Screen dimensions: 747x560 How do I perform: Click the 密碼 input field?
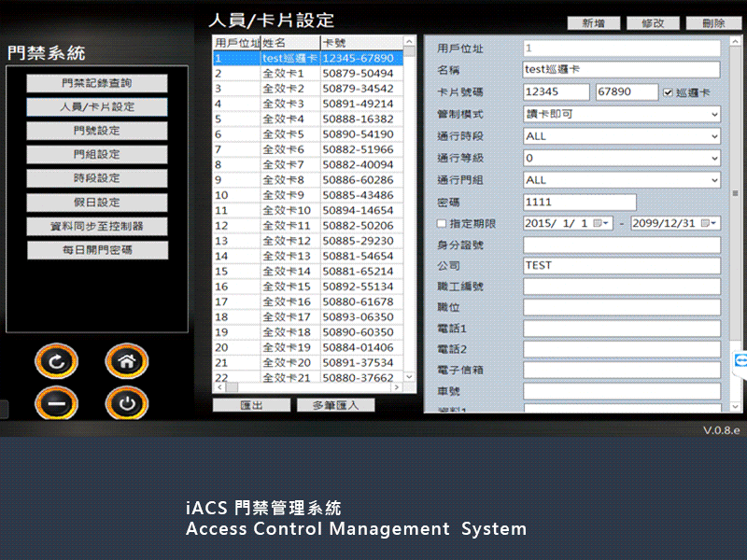point(580,203)
